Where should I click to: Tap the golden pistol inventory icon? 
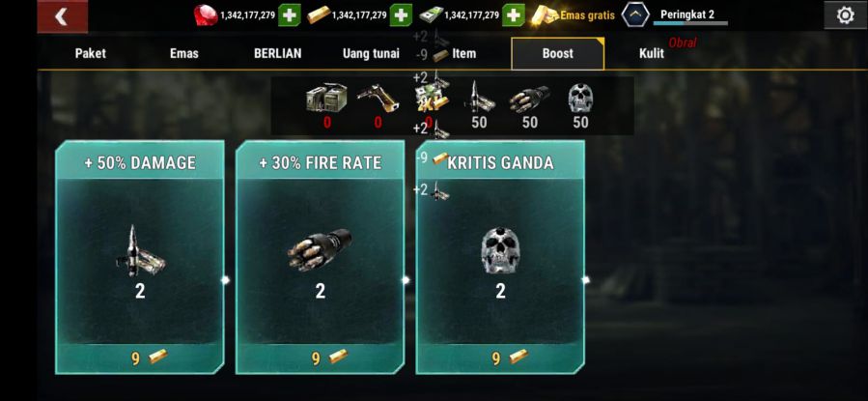(x=377, y=98)
